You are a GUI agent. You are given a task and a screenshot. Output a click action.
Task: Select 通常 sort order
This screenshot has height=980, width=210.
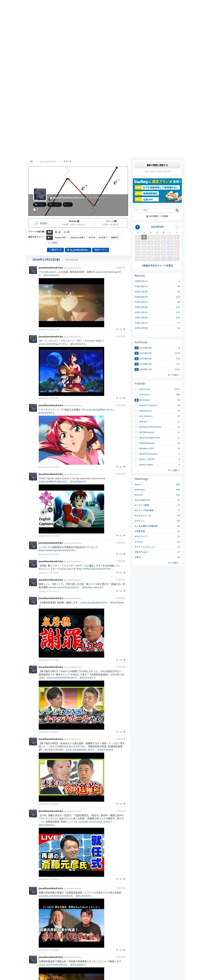50,232
